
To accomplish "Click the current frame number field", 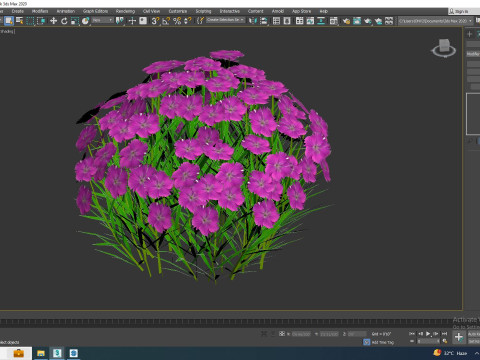I will [428, 341].
